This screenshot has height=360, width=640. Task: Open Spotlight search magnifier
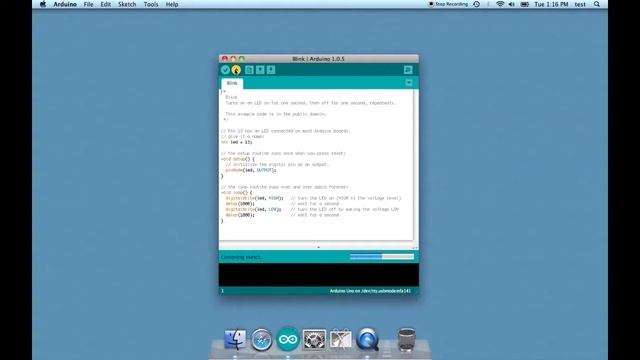597,4
